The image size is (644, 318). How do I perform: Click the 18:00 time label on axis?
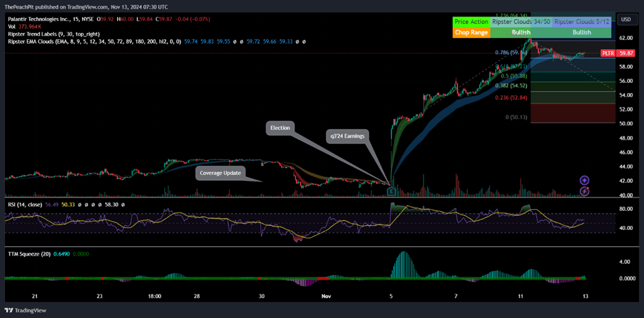[x=154, y=296]
